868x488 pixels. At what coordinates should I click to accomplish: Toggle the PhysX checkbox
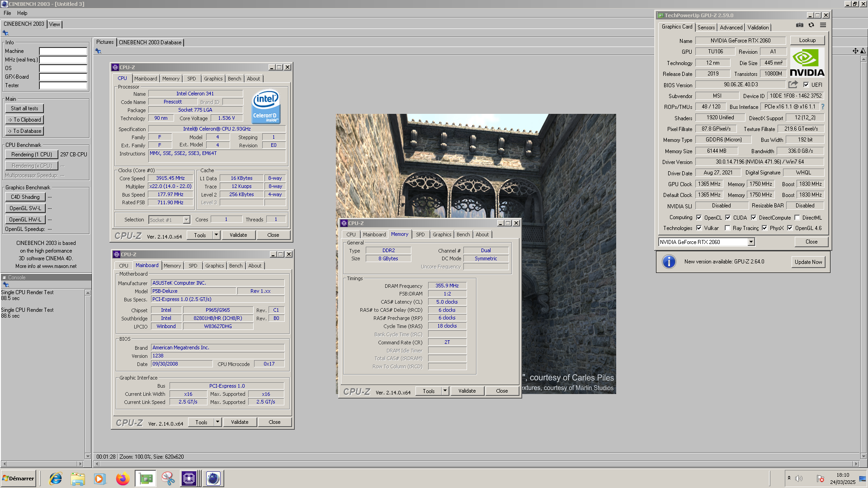point(764,228)
